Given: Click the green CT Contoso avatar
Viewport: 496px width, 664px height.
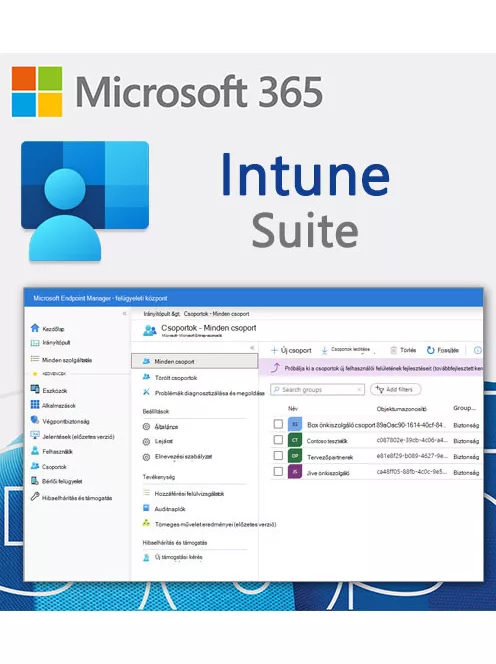Looking at the screenshot, I should [x=295, y=440].
